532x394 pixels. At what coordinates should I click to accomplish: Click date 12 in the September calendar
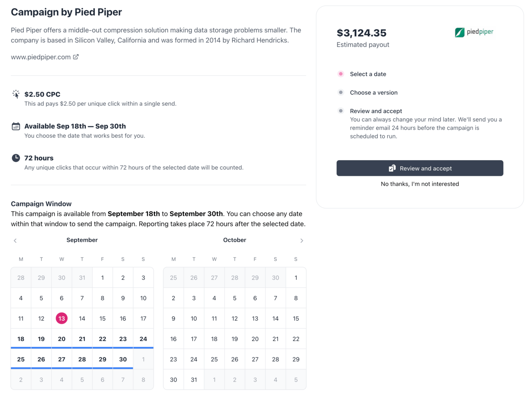point(41,318)
